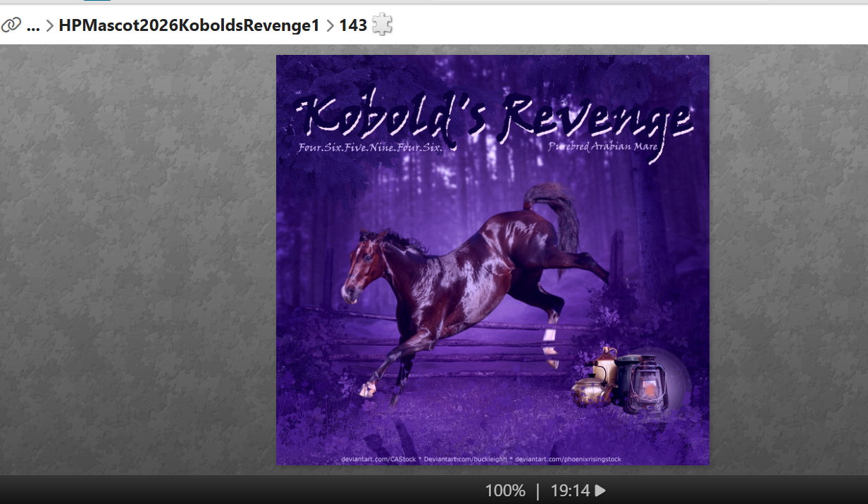Viewport: 868px width, 504px height.
Task: Click the Kobold's Revenge horse image
Action: pos(492,260)
